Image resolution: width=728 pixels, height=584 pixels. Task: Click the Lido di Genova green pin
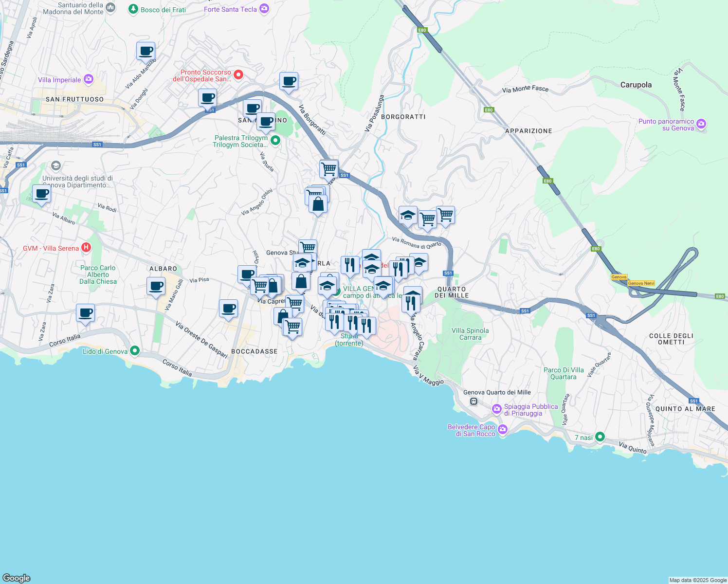point(135,350)
